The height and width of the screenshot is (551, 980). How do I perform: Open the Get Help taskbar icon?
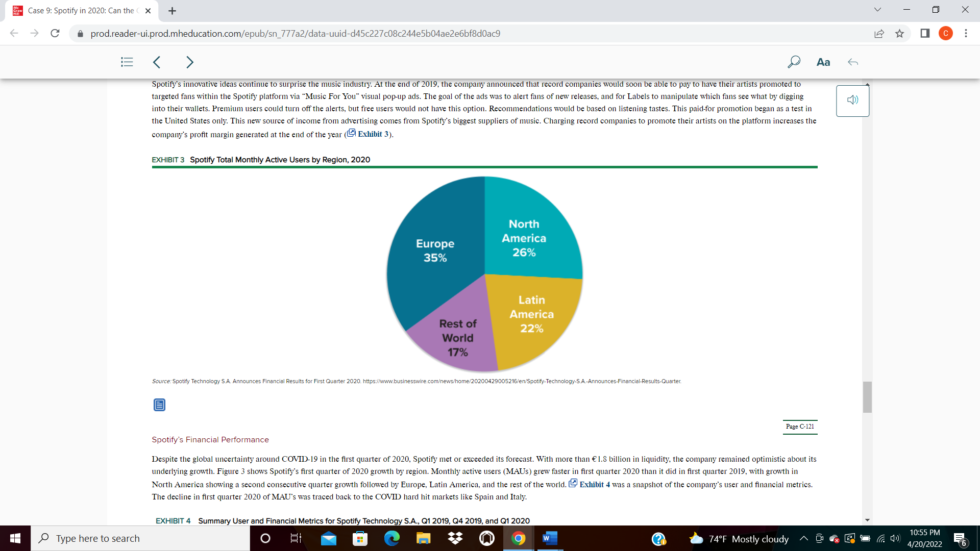click(x=659, y=539)
